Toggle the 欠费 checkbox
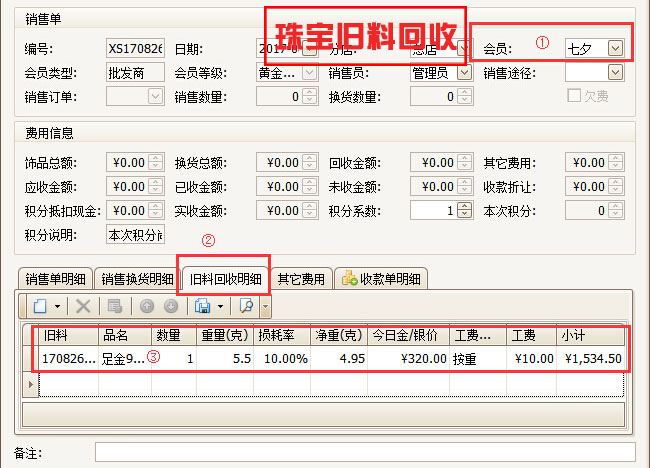This screenshot has height=468, width=650. click(574, 96)
